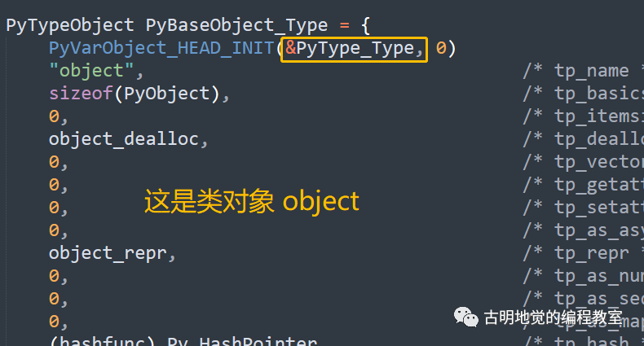Screen dimensions: 644x346
Task: Click the opening curly brace after equals sign
Action: [365, 26]
